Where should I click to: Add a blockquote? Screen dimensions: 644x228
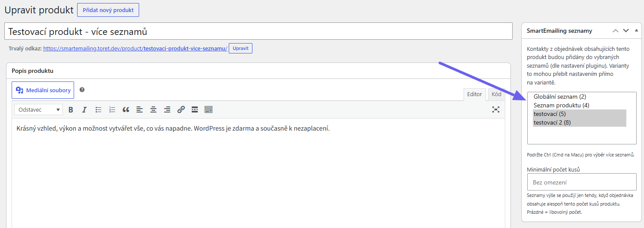click(x=126, y=110)
